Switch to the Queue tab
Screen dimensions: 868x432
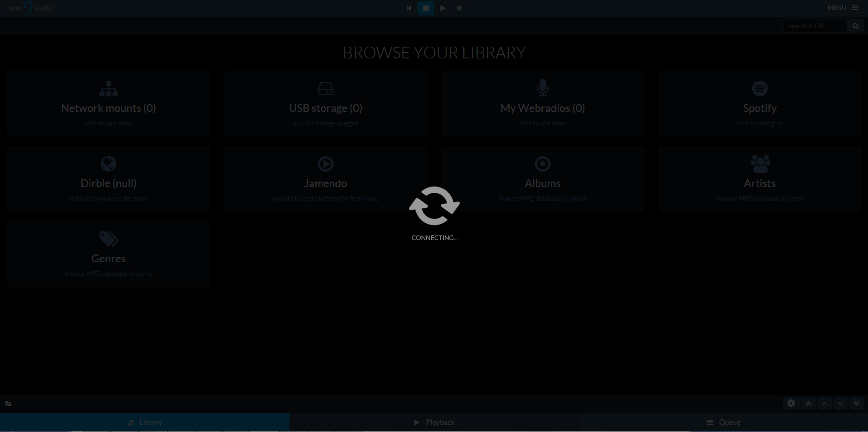(x=723, y=422)
